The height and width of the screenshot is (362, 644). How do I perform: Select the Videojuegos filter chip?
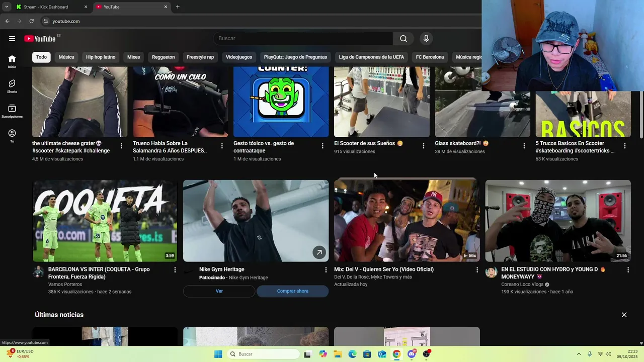[x=239, y=57]
